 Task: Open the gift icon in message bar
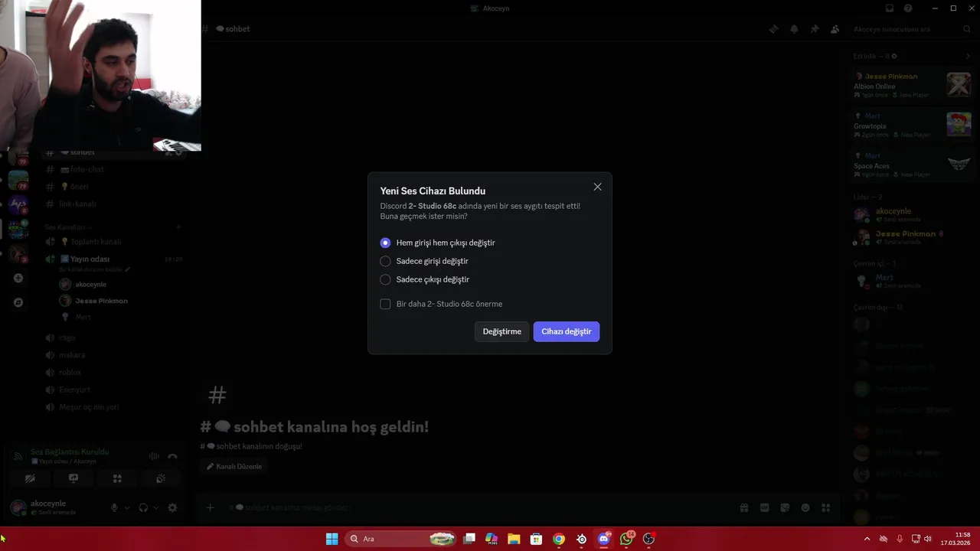pyautogui.click(x=743, y=507)
